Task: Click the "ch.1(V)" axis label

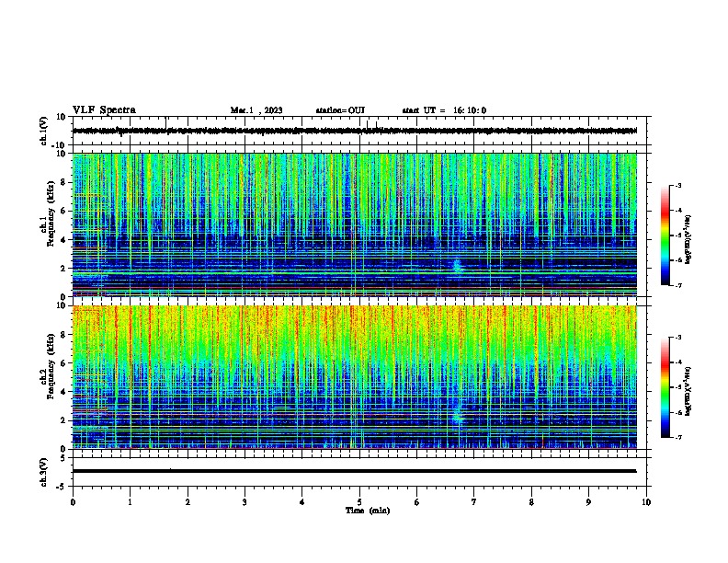Action: point(44,131)
